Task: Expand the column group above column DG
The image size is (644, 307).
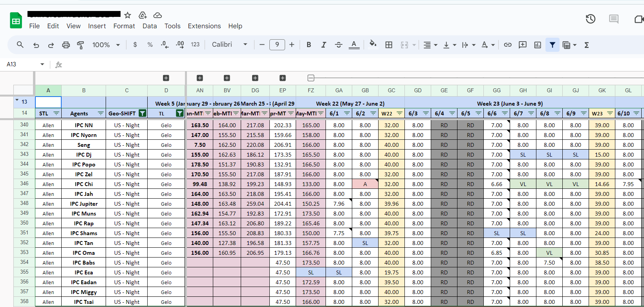Action: tap(255, 78)
